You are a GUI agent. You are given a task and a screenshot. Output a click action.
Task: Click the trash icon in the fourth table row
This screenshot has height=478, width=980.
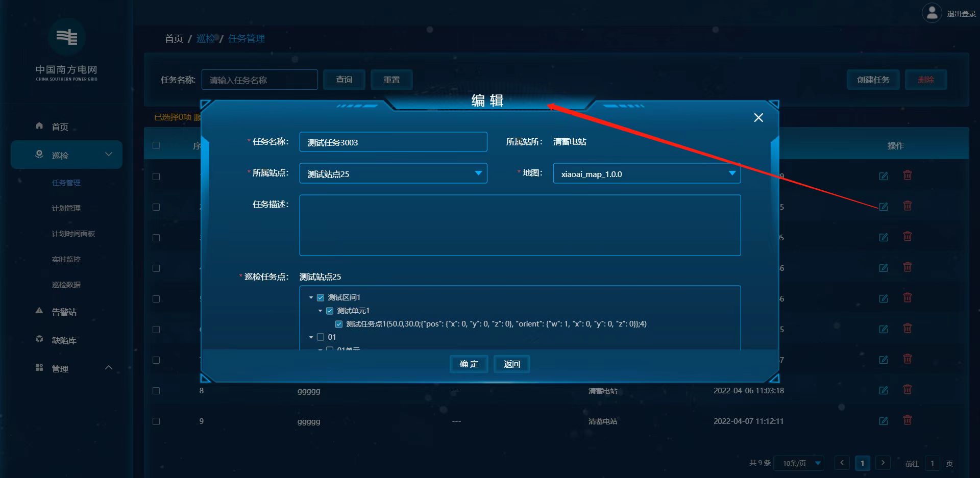[x=907, y=267]
